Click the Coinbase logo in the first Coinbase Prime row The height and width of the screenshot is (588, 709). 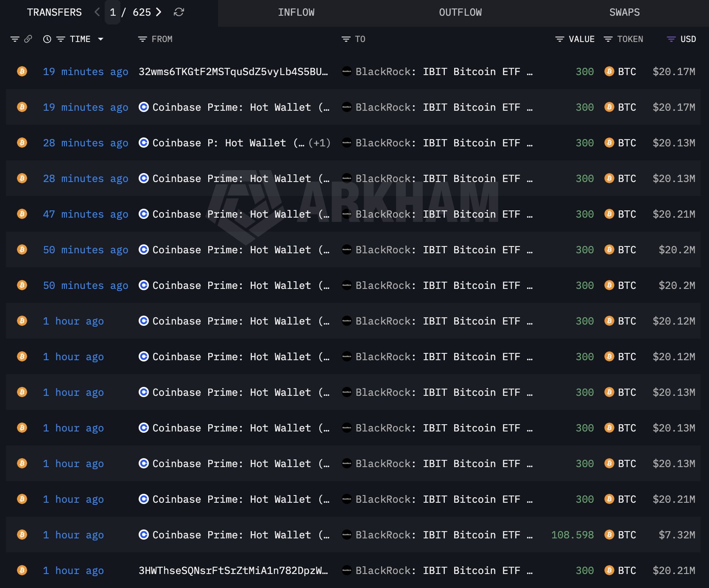coord(143,107)
